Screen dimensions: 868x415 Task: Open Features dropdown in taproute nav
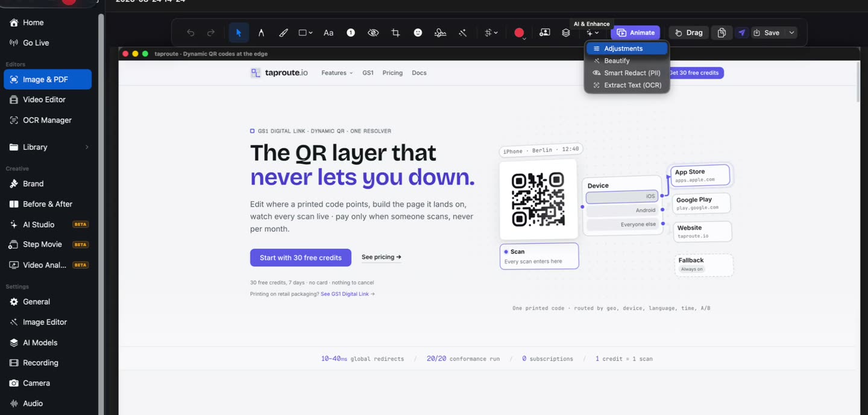pos(337,73)
